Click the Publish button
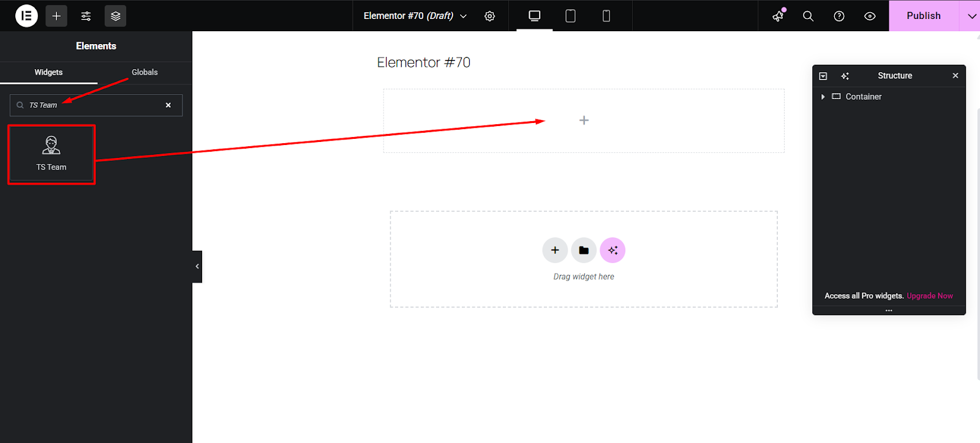980x443 pixels. (923, 16)
